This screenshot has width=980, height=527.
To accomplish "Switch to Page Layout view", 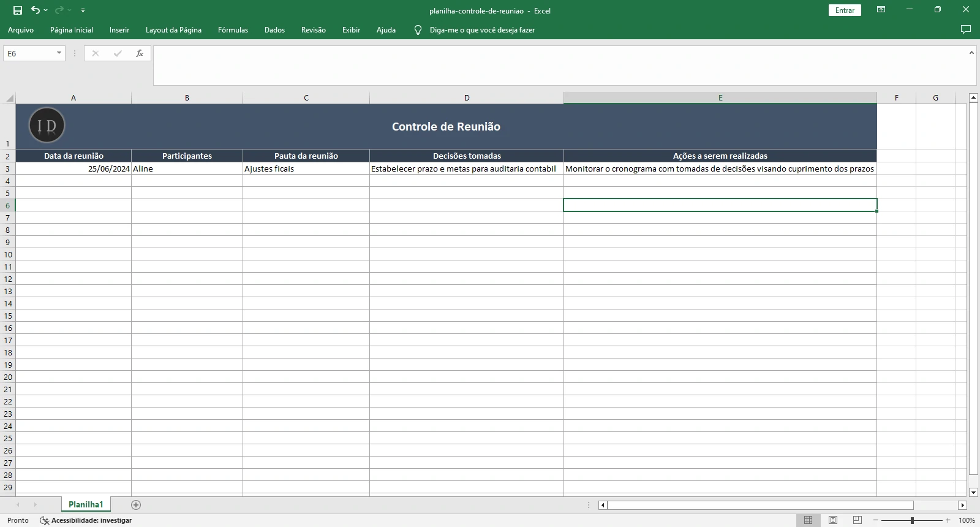I will click(833, 520).
